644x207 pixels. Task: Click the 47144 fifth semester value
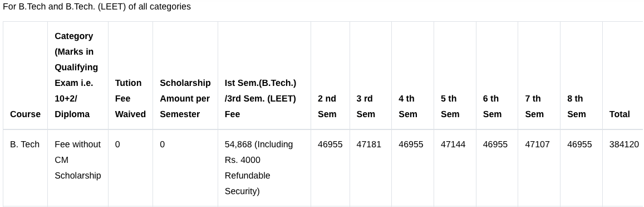pos(453,145)
